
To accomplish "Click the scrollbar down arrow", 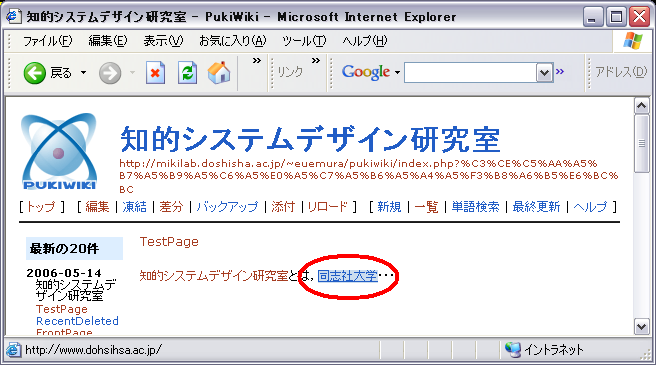I will [642, 326].
